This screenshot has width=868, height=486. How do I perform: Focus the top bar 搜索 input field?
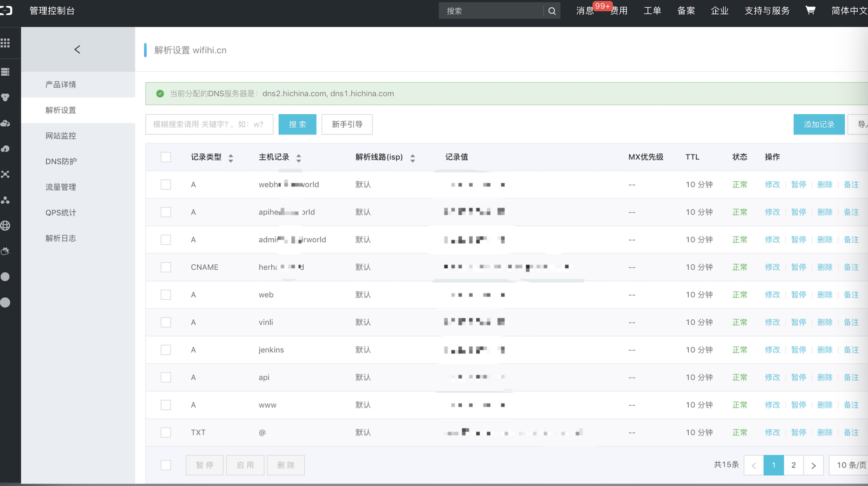pyautogui.click(x=491, y=11)
